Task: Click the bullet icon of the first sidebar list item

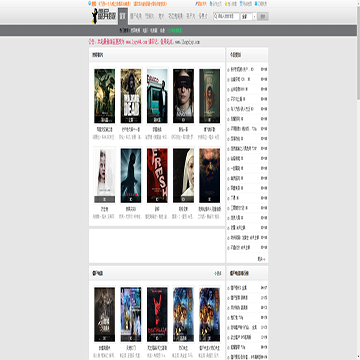Action: (x=228, y=70)
